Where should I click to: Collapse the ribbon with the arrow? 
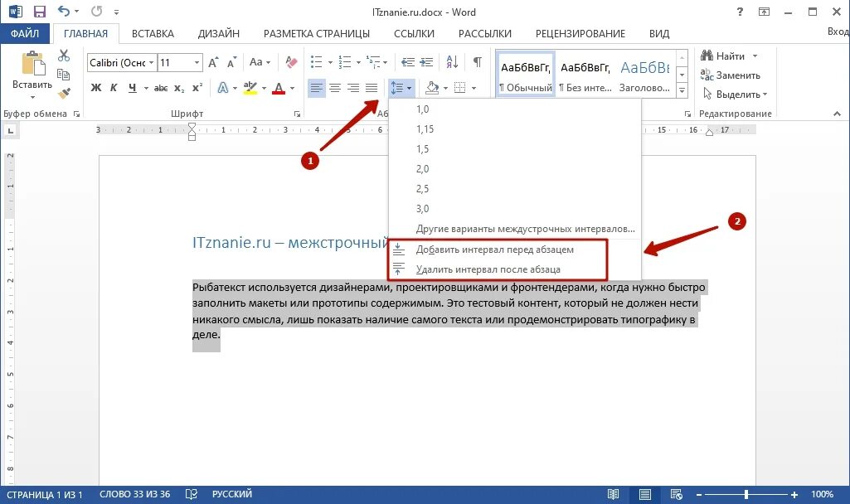(837, 114)
